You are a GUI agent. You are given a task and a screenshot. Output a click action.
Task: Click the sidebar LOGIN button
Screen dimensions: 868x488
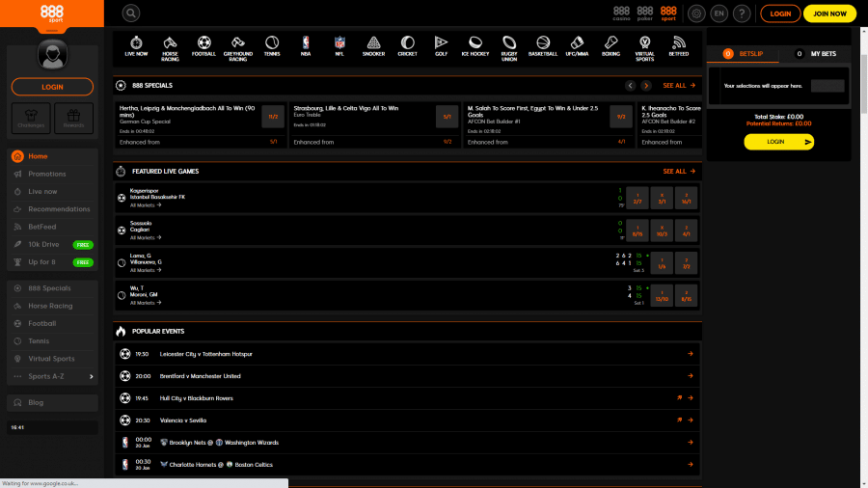click(x=52, y=87)
